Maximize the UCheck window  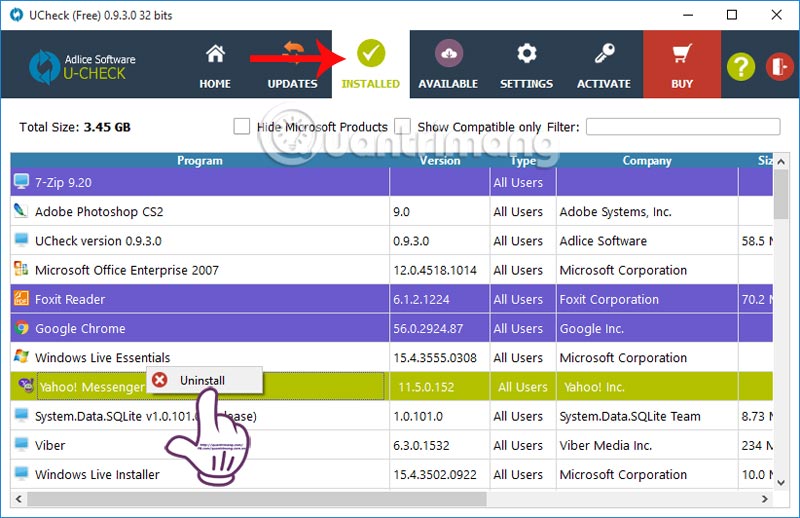coord(732,15)
